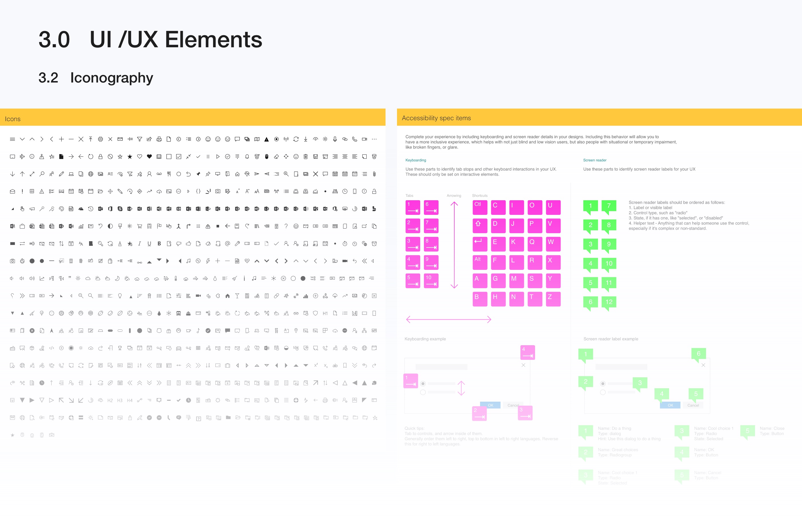Close the keyboarding example dialog with its X
The height and width of the screenshot is (532, 802).
(x=524, y=365)
